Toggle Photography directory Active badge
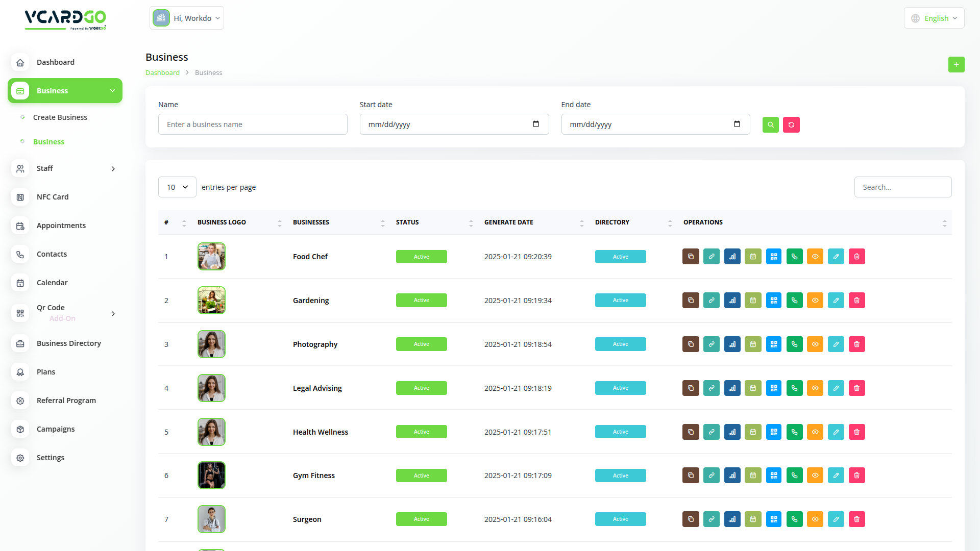This screenshot has height=551, width=980. point(620,344)
